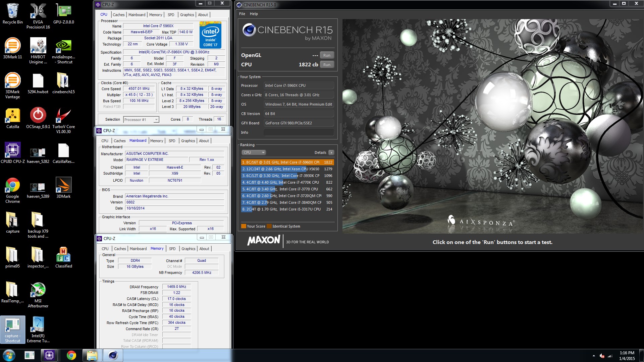This screenshot has height=362, width=644.
Task: Switch to Mainboard tab in bottom CPU-Z window
Action: pyautogui.click(x=138, y=249)
